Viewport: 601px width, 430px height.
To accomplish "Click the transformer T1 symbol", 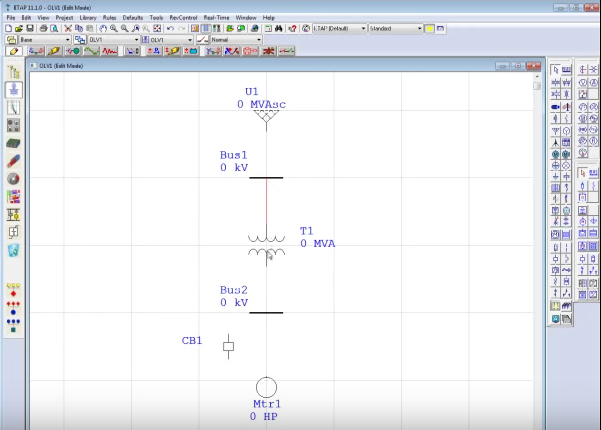I will tap(266, 246).
